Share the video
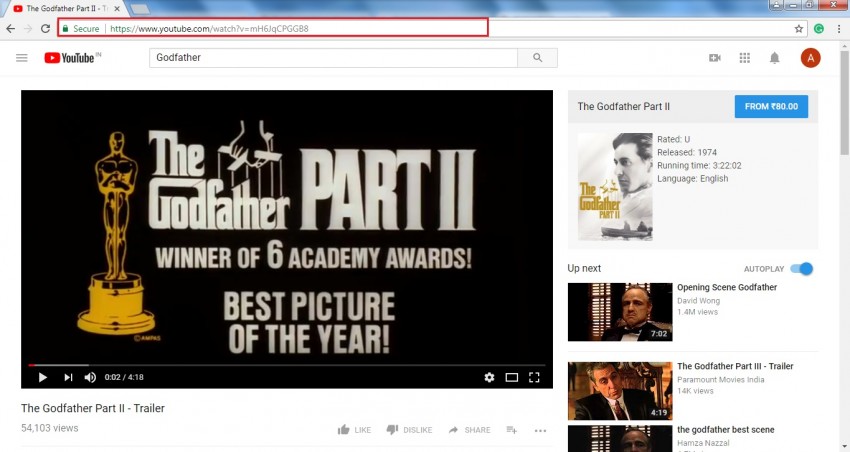This screenshot has height=452, width=850. click(x=469, y=430)
